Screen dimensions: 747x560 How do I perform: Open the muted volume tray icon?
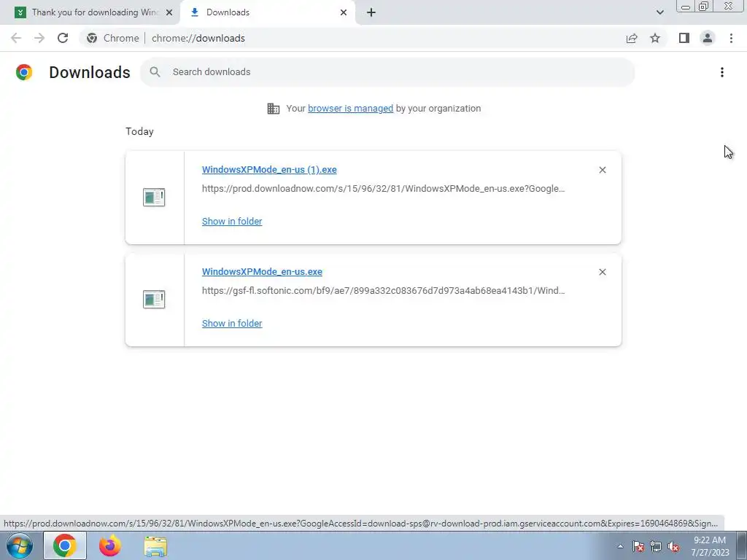pos(673,546)
